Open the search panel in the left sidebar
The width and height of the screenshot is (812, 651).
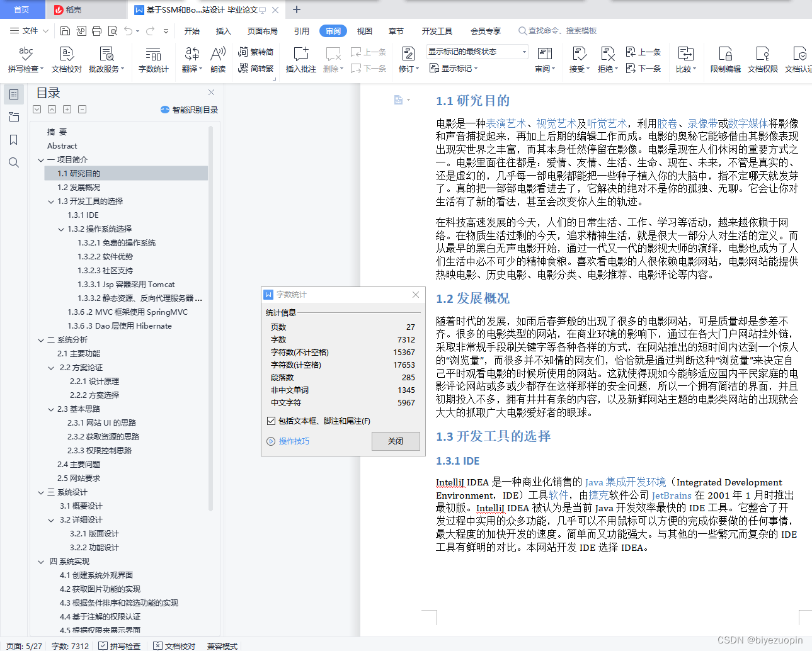tap(14, 162)
